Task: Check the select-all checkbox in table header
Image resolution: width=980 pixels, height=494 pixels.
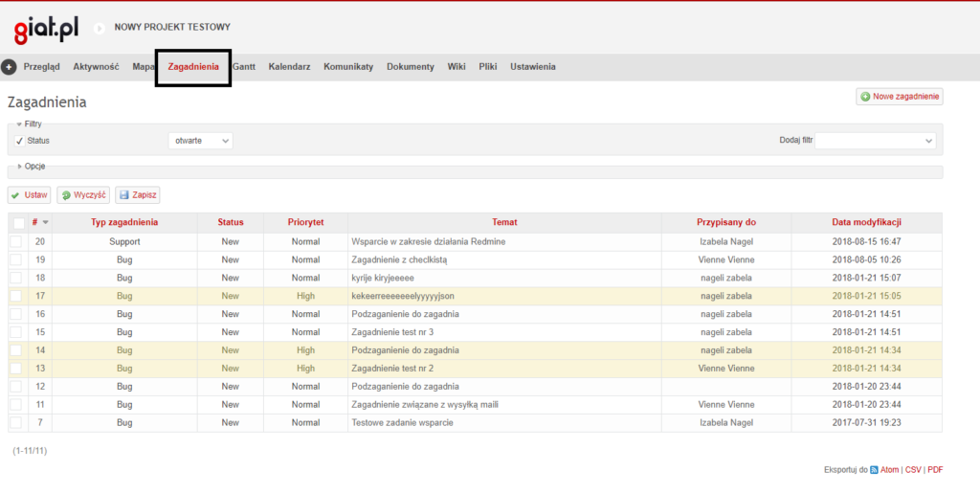Action: pyautogui.click(x=19, y=223)
